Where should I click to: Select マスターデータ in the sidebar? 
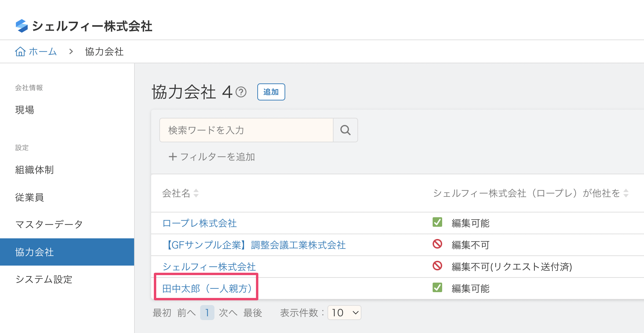[49, 224]
